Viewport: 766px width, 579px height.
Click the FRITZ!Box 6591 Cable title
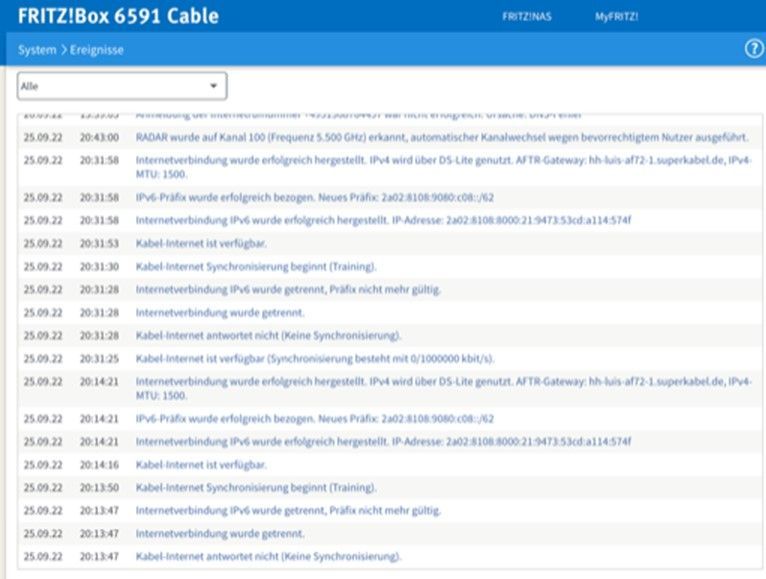click(x=118, y=16)
